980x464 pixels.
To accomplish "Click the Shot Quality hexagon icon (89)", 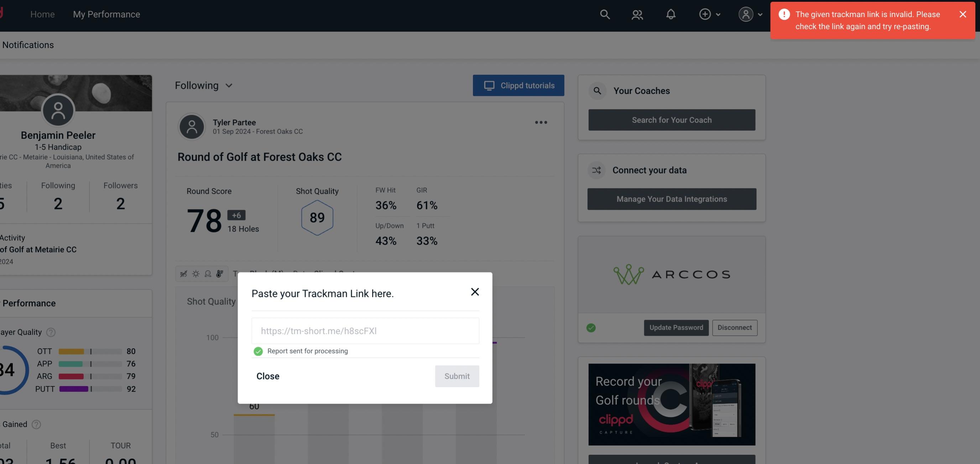I will [x=317, y=217].
